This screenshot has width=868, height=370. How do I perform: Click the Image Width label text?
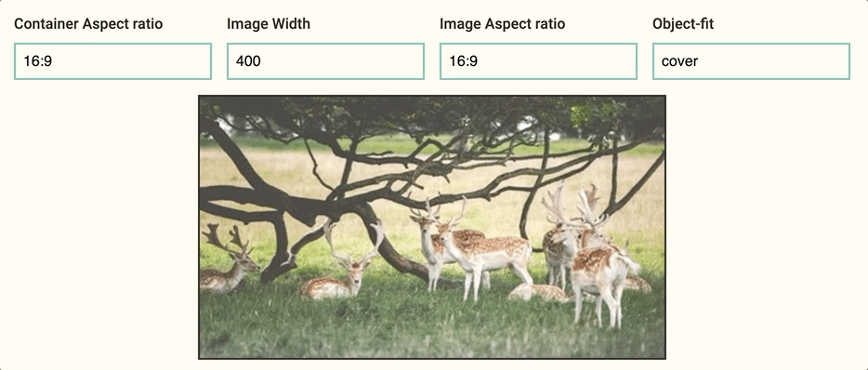[269, 24]
